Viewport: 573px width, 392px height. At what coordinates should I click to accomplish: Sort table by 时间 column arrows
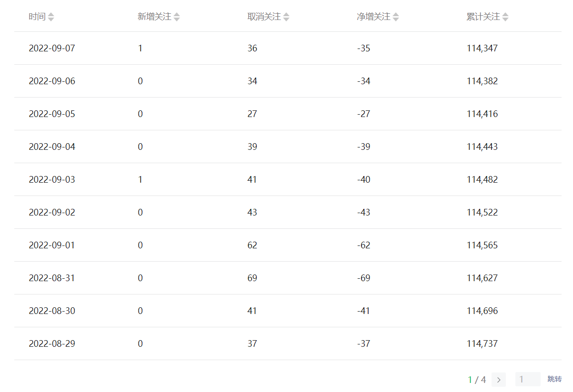51,17
